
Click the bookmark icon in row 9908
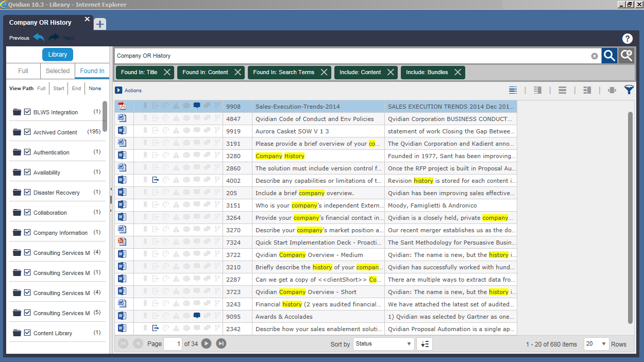145,106
